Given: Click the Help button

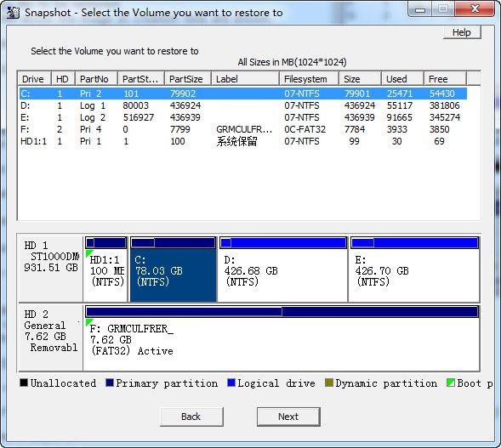Looking at the screenshot, I should pos(462,32).
